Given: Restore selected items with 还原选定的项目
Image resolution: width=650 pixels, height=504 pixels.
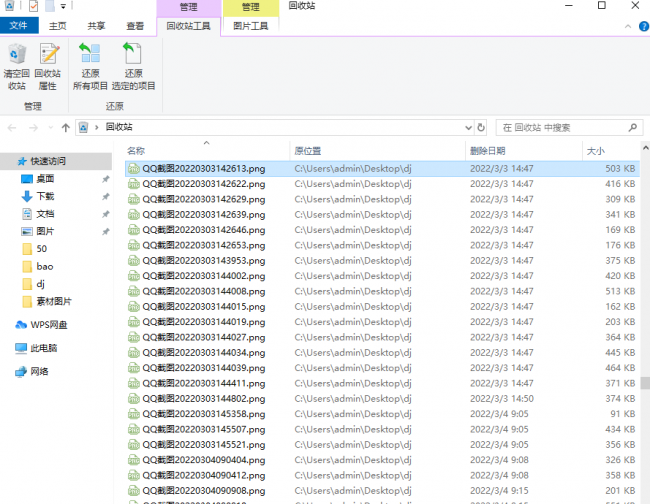Looking at the screenshot, I should pos(133,67).
